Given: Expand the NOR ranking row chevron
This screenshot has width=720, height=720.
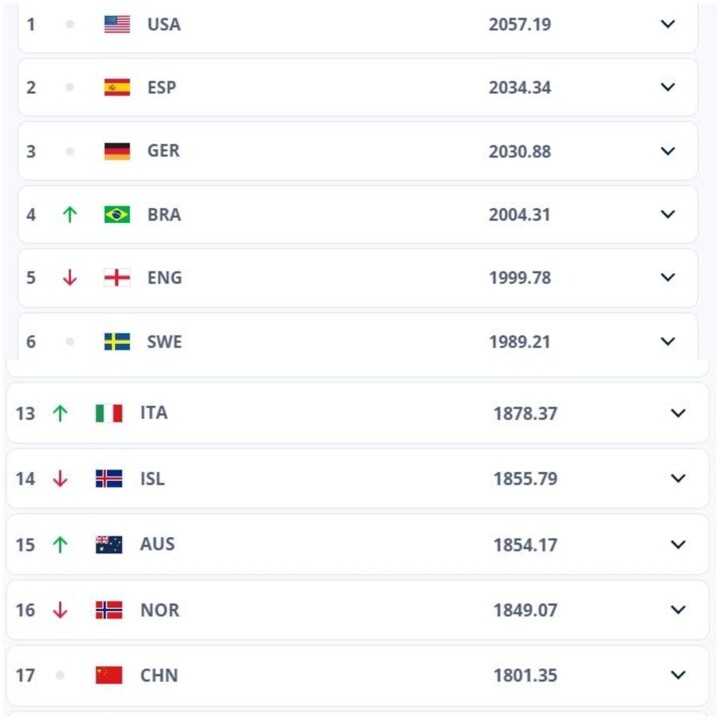Looking at the screenshot, I should pos(678,610).
